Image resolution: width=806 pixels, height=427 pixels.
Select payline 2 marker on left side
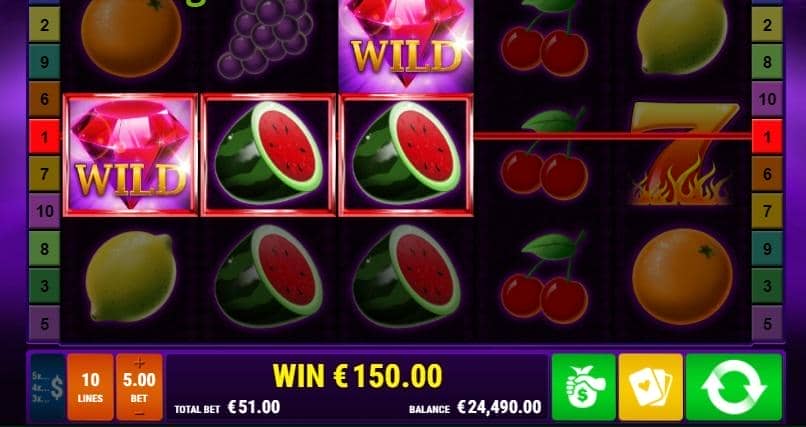44,24
